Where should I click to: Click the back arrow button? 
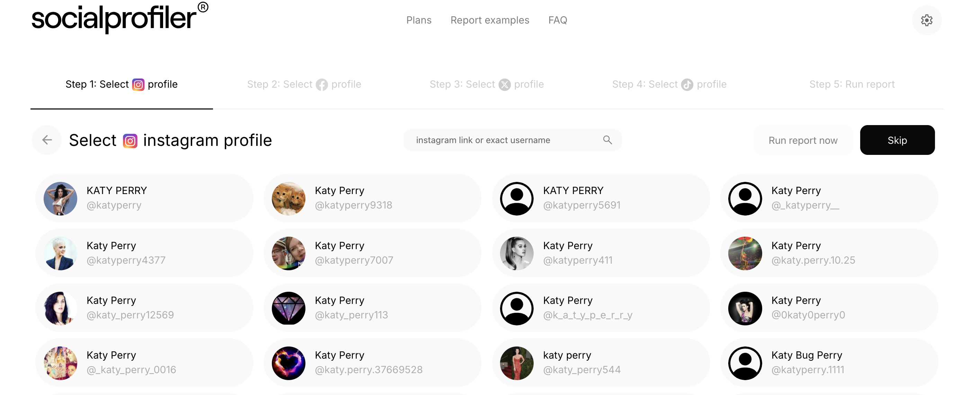click(47, 140)
